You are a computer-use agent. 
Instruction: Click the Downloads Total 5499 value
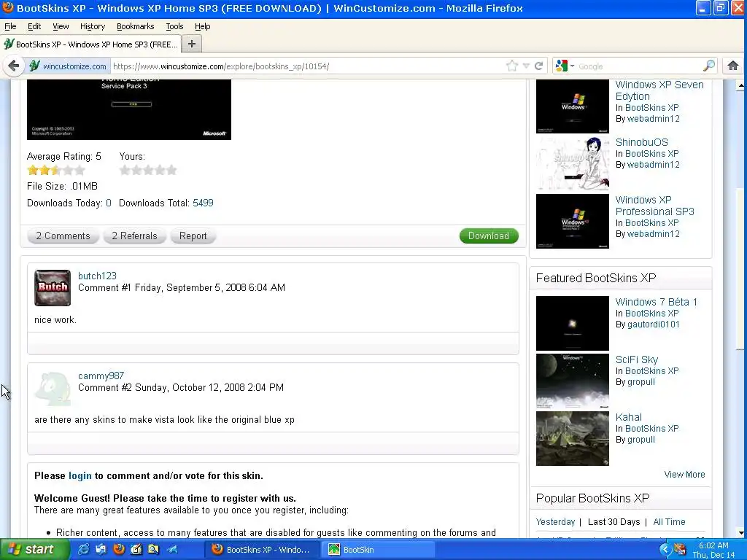203,203
